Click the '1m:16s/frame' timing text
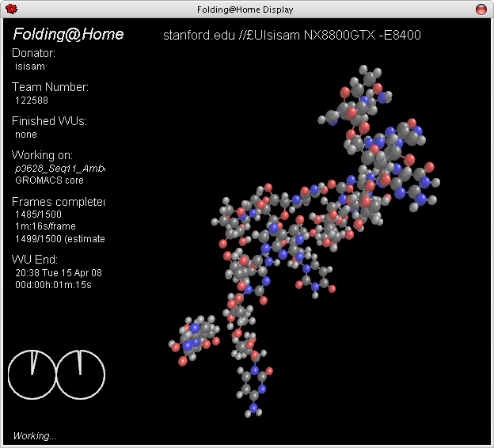Viewport: 494px width, 448px height. [x=45, y=226]
